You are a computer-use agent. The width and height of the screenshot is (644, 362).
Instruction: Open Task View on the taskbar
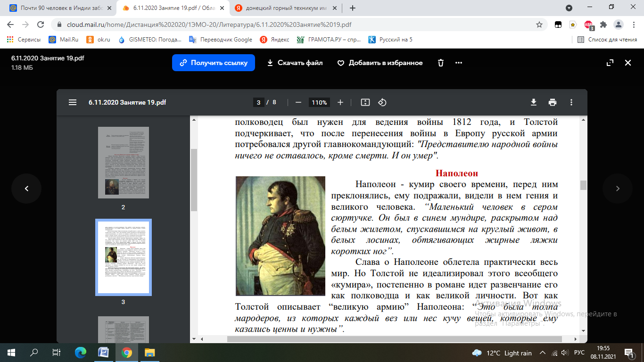(57, 352)
